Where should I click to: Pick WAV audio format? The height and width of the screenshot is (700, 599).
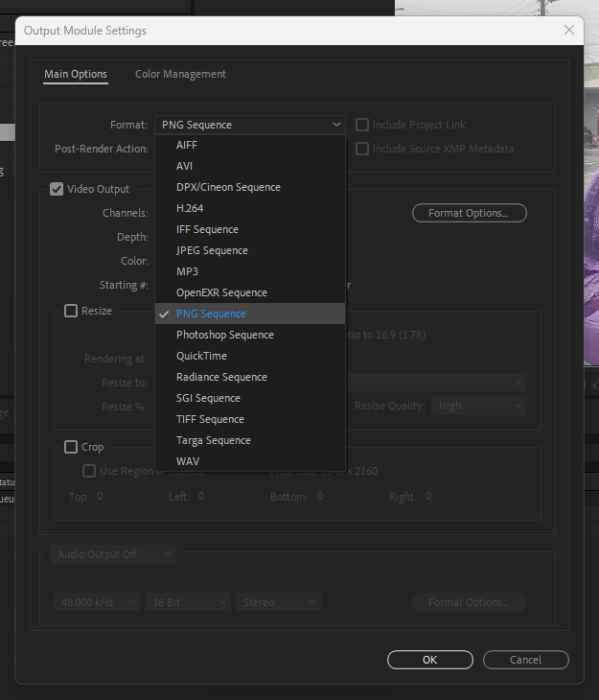click(x=188, y=461)
